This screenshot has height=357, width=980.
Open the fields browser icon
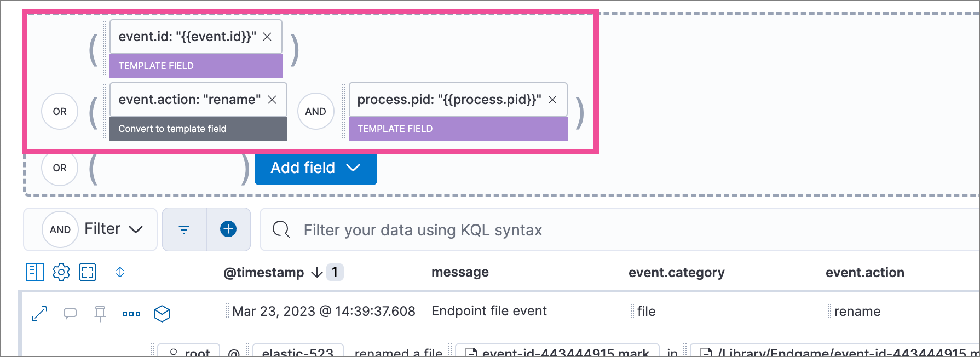(x=35, y=272)
